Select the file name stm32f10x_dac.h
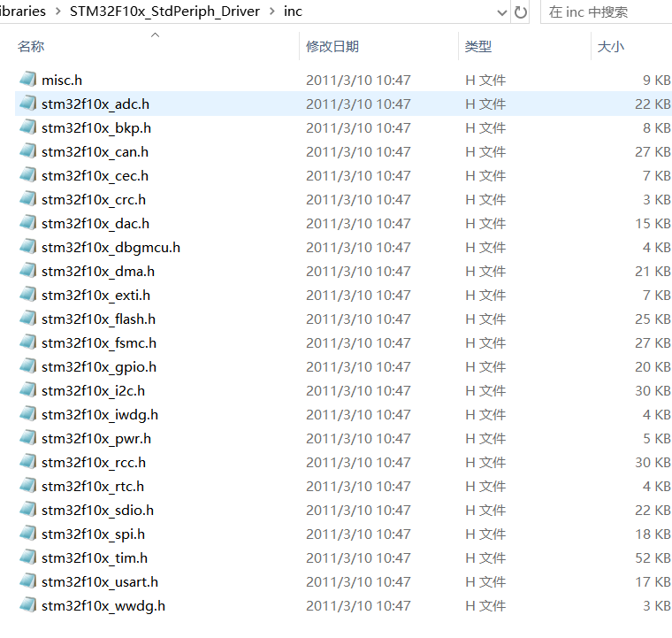 95,224
